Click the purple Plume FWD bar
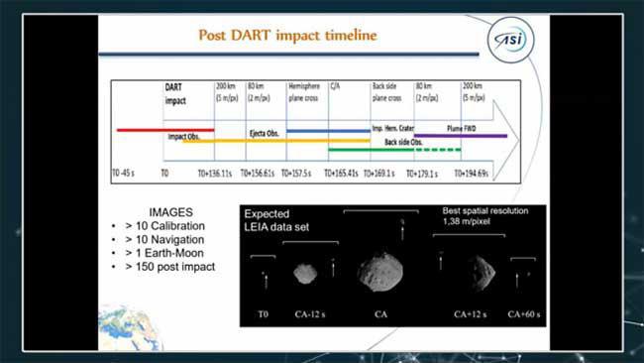This screenshot has width=644, height=363. (x=461, y=136)
